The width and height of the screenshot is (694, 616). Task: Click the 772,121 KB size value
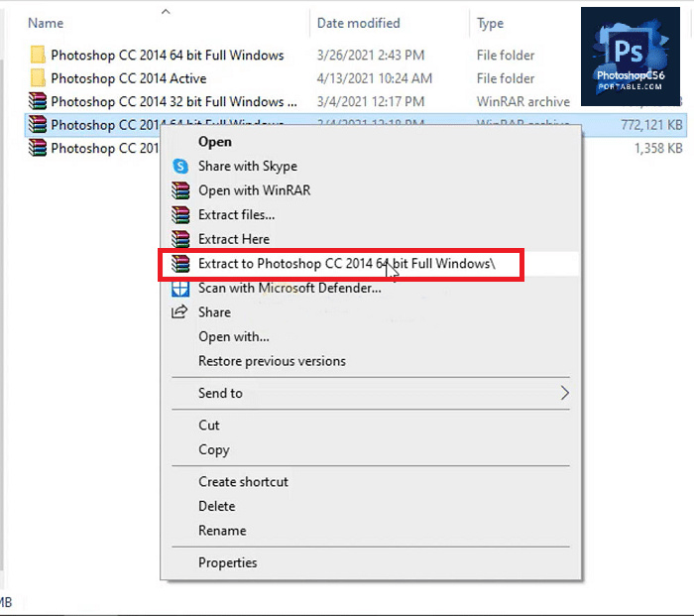pyautogui.click(x=651, y=125)
